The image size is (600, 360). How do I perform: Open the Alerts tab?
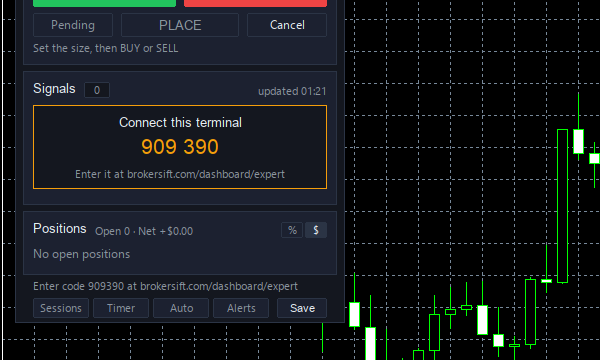(241, 308)
